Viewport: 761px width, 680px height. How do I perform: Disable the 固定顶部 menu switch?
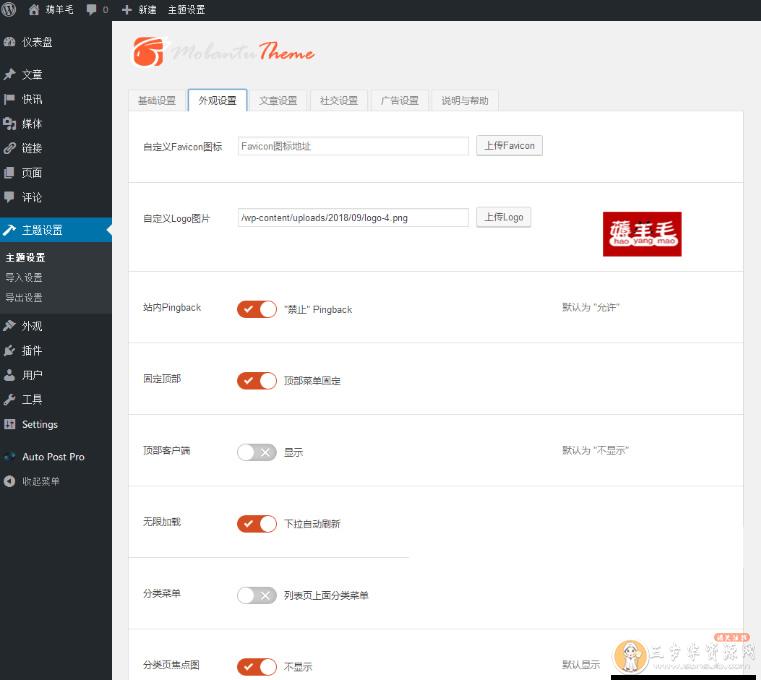256,380
